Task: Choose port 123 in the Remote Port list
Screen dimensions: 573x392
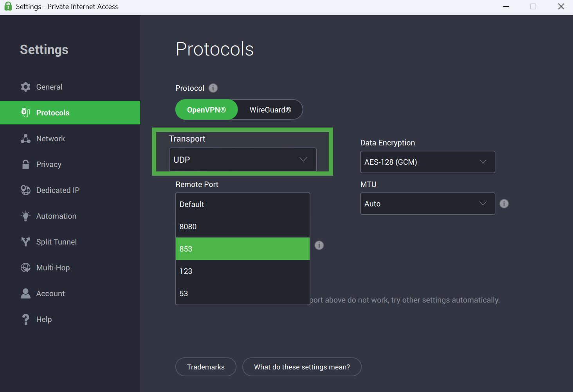Action: pyautogui.click(x=243, y=271)
